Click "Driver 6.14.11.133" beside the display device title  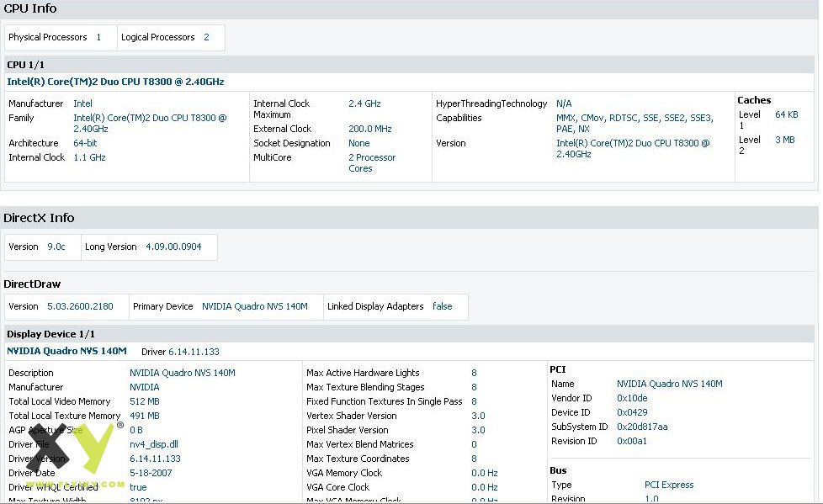pyautogui.click(x=181, y=352)
